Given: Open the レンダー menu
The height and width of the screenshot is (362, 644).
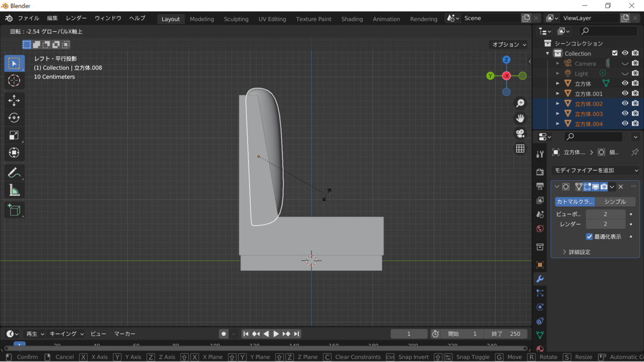Looking at the screenshot, I should tap(76, 18).
